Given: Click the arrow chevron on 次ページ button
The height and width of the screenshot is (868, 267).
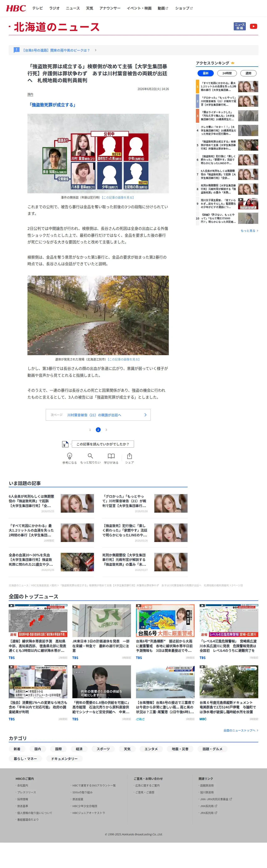Looking at the screenshot, I should point(145,415).
